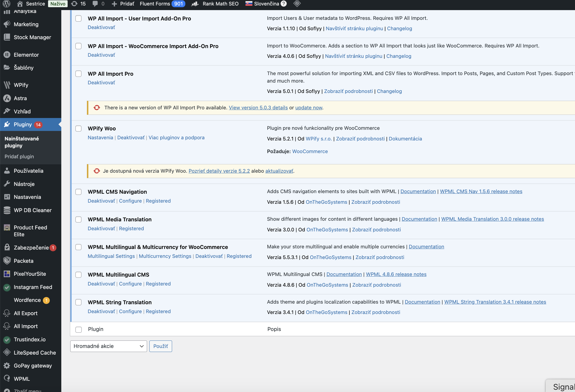Open Wordfence in the sidebar
The width and height of the screenshot is (575, 392).
click(x=27, y=300)
